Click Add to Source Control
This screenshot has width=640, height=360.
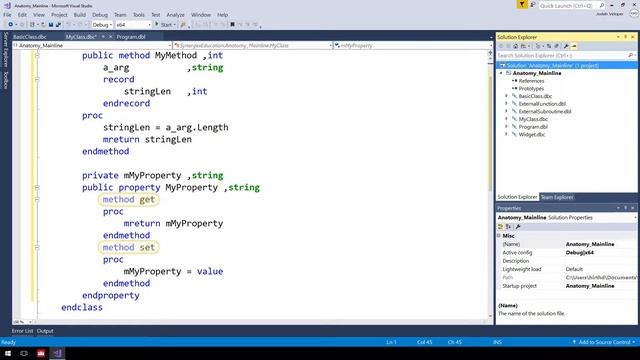pos(604,342)
